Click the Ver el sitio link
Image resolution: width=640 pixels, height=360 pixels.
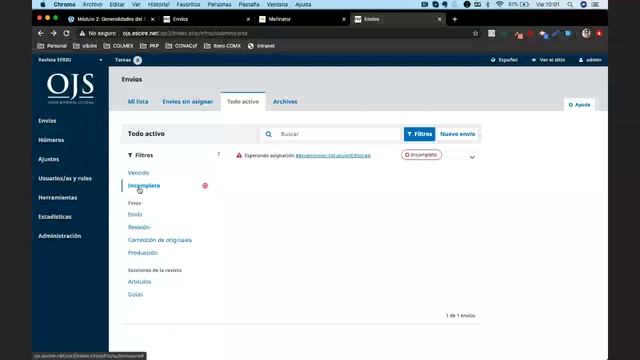coord(548,60)
